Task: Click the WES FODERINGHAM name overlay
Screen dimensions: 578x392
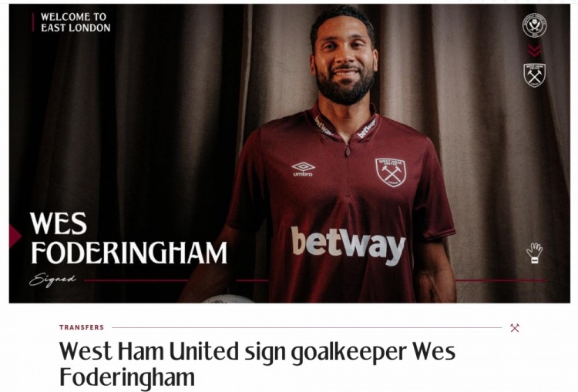Action: (128, 238)
